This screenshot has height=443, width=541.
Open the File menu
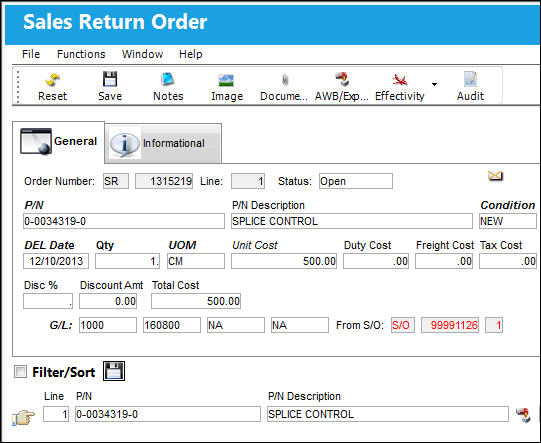[31, 54]
